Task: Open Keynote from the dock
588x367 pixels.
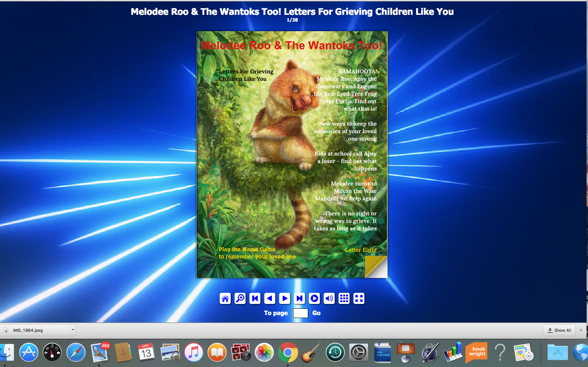Action: pyautogui.click(x=406, y=352)
